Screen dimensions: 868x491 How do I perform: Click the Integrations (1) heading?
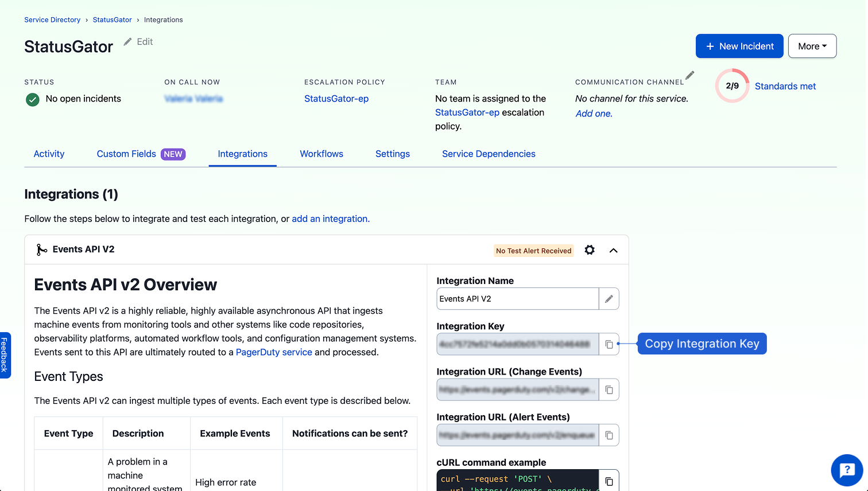tap(71, 194)
